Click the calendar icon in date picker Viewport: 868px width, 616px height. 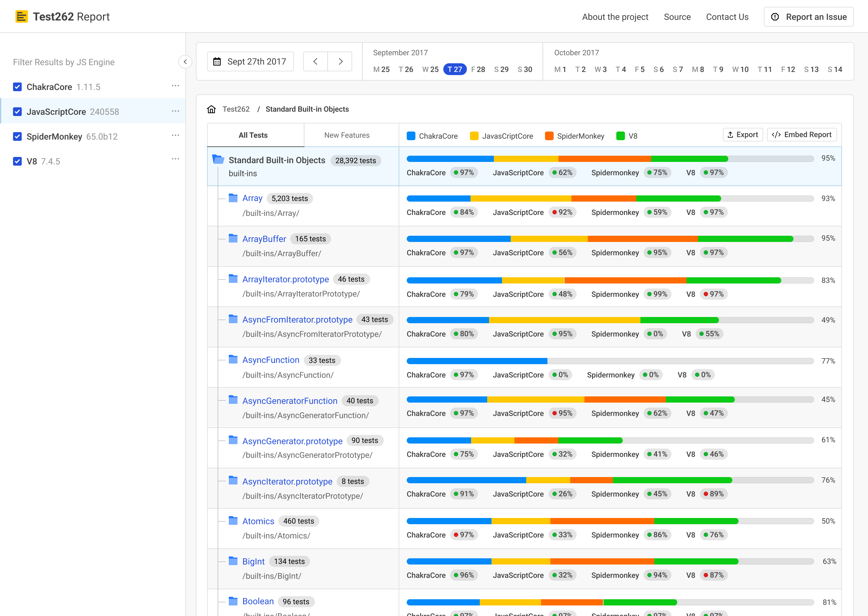[217, 61]
